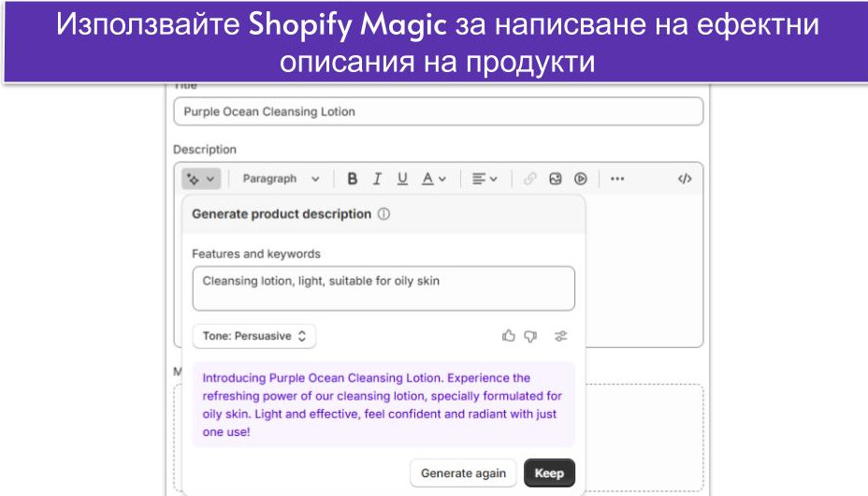Switch to HTML code view
Image resolution: width=868 pixels, height=496 pixels.
click(x=685, y=179)
